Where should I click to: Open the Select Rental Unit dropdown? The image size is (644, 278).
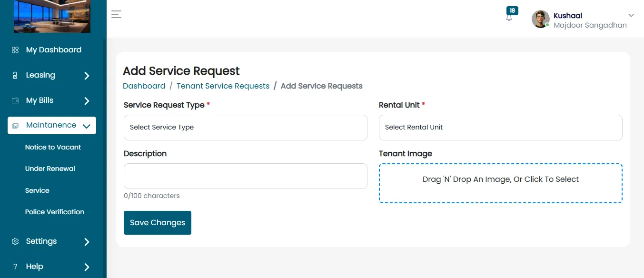point(501,128)
